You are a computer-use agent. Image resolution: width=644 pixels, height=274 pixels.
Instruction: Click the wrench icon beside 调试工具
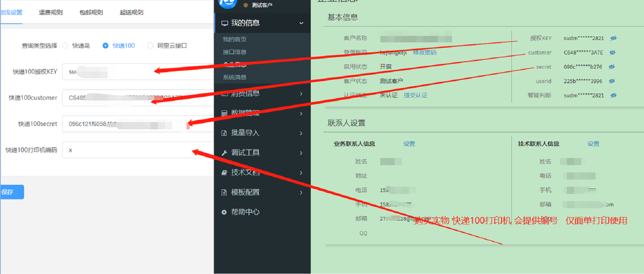pos(224,153)
